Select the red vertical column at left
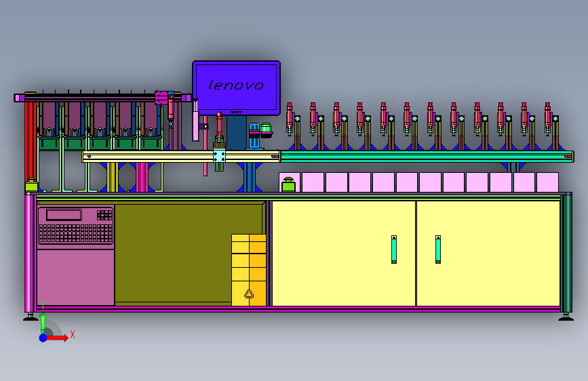The height and width of the screenshot is (381, 588). 30,142
